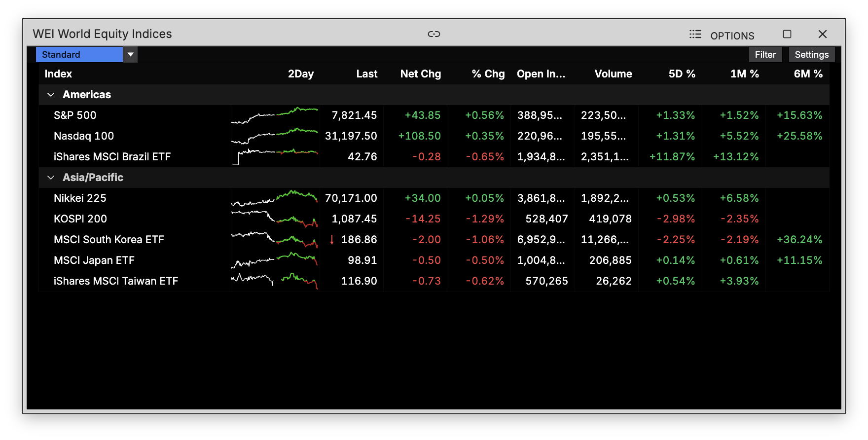The image size is (868, 440).
Task: Click Nikkei 225 last price 70,171.00
Action: (x=351, y=198)
